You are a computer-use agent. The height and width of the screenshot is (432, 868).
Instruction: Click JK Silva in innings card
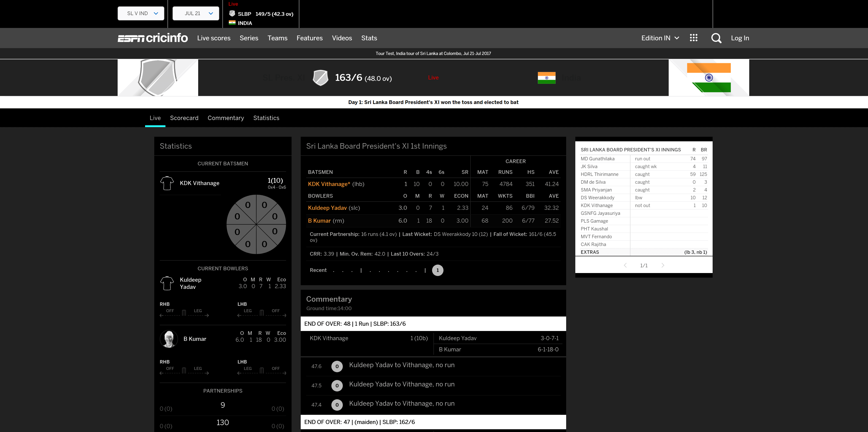click(589, 167)
